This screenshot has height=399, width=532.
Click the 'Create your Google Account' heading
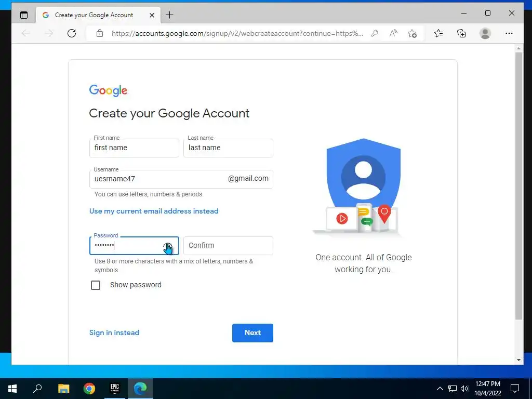169,113
